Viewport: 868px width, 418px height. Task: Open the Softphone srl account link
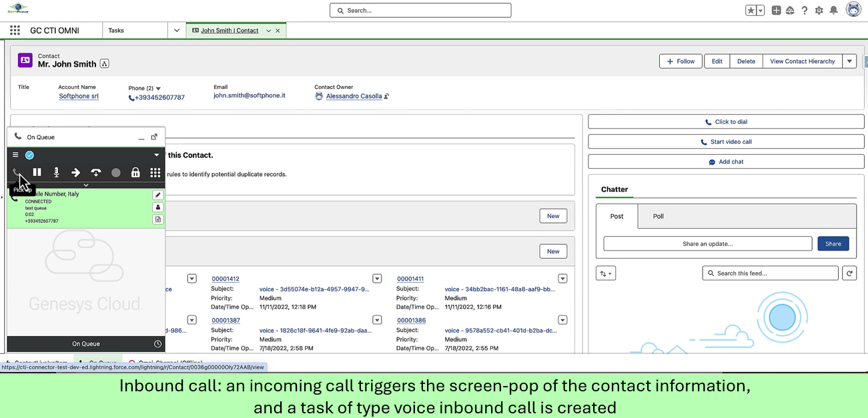[79, 97]
